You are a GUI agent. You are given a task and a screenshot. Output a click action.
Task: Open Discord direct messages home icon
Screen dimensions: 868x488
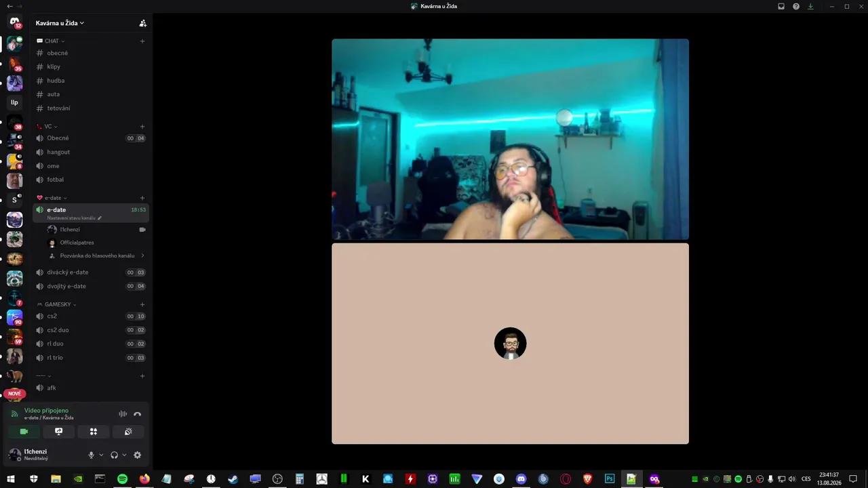[14, 22]
